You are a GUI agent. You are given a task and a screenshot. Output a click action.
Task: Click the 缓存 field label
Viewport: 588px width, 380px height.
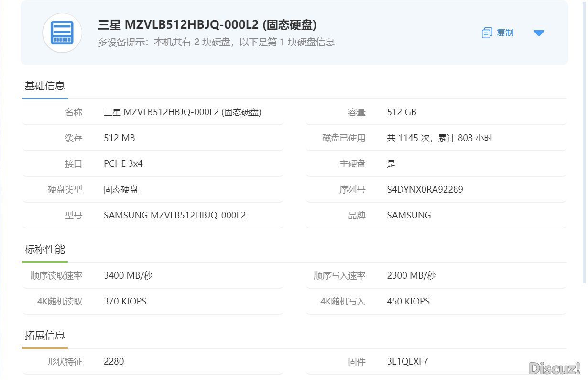tap(74, 138)
